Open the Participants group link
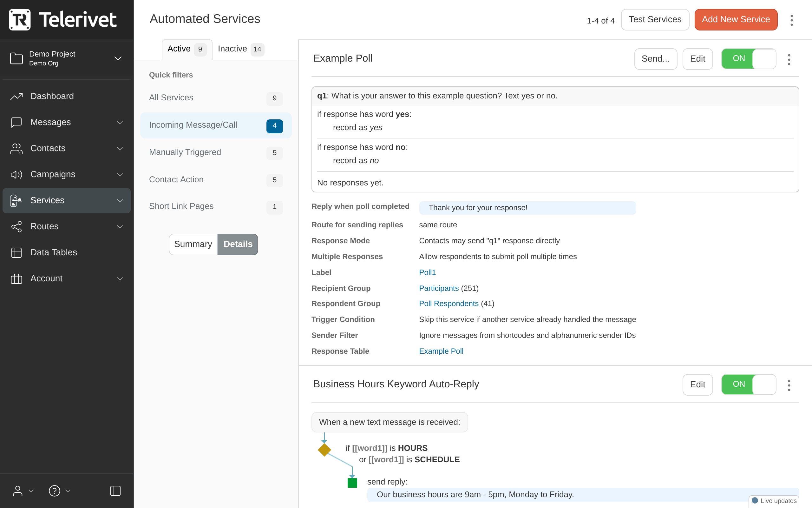 [439, 288]
